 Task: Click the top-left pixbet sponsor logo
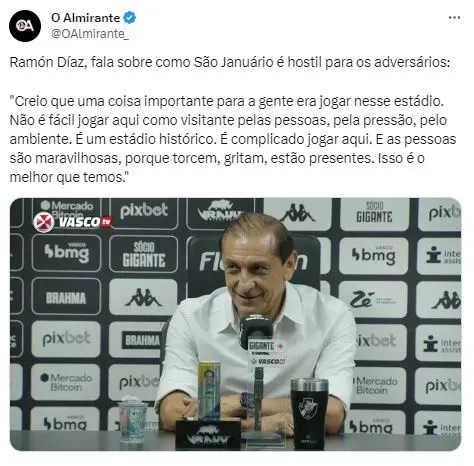pos(144,211)
